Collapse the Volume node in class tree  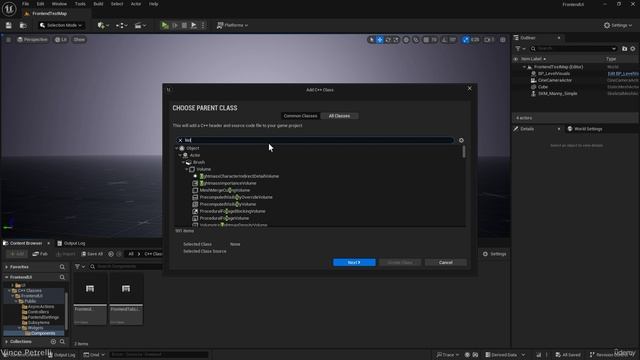pos(187,169)
